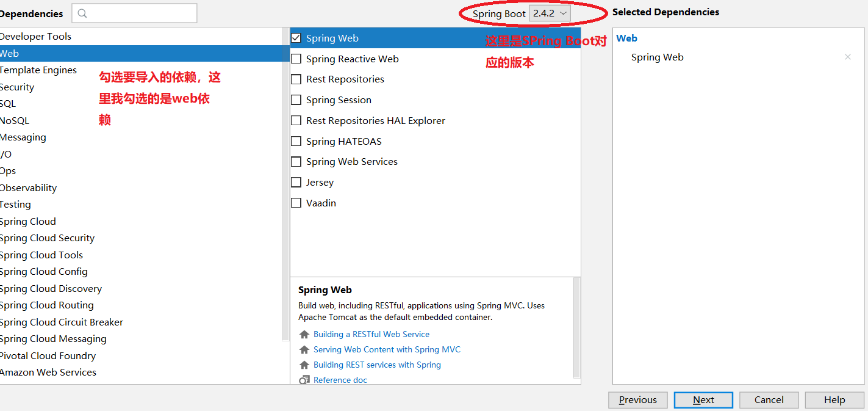This screenshot has width=868, height=411.
Task: Choose the Ops category
Action: pyautogui.click(x=141, y=171)
